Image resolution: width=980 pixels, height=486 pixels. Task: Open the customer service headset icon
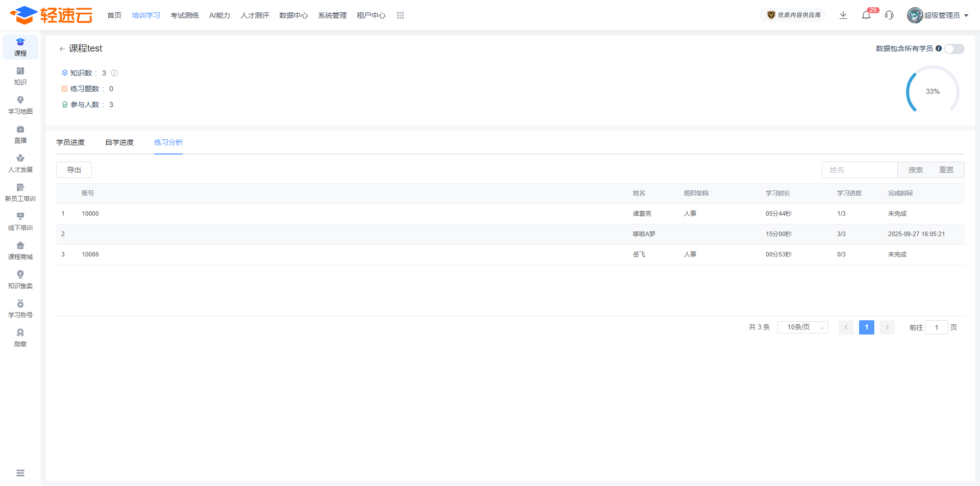(889, 15)
